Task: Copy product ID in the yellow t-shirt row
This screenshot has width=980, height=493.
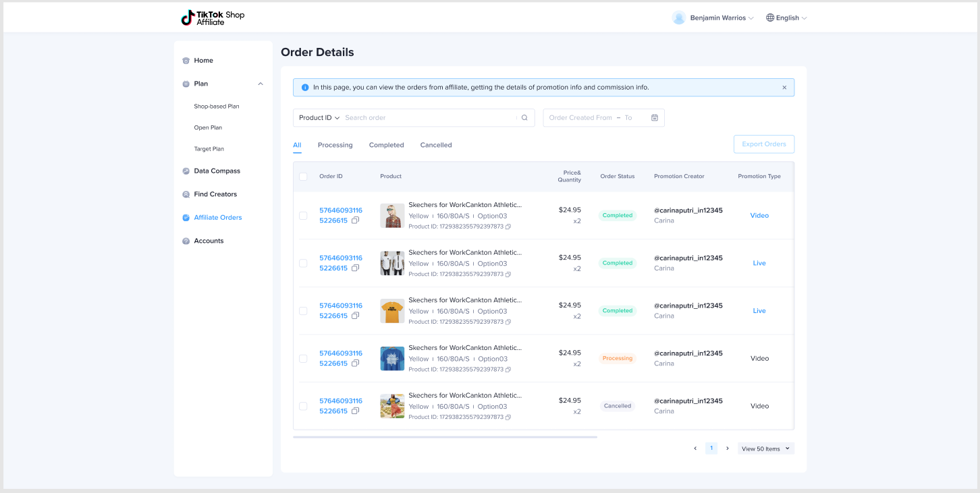Action: click(508, 322)
